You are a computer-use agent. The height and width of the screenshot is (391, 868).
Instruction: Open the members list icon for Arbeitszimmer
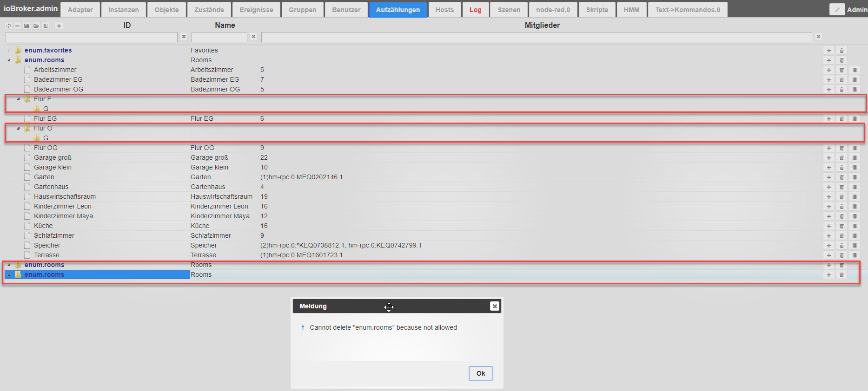tap(855, 70)
